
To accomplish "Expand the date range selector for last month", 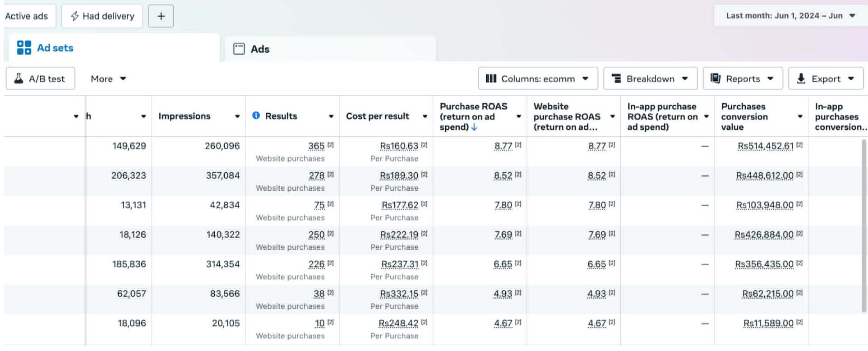I will (790, 16).
